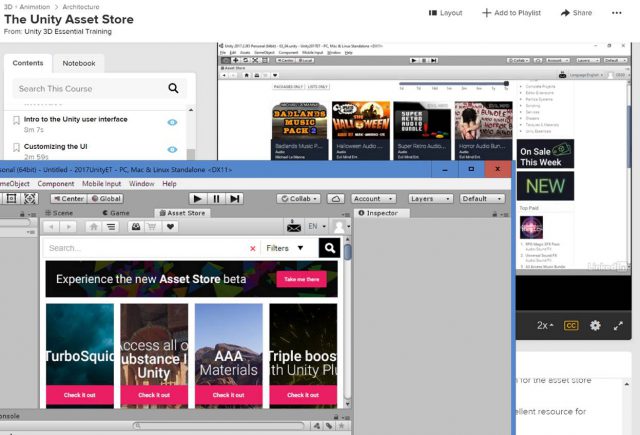The image size is (640, 435).
Task: Click the Share arrow button
Action: 576,13
